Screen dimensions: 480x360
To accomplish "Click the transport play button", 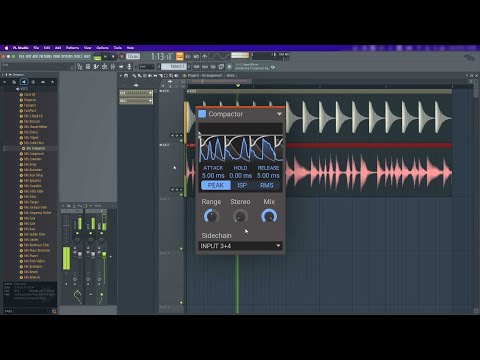I will [x=106, y=57].
